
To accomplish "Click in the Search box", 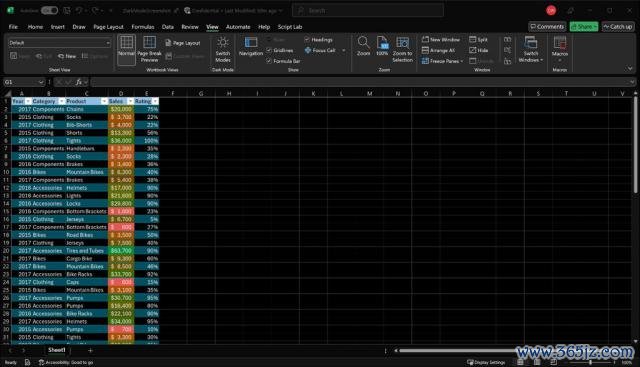I will coord(368,11).
